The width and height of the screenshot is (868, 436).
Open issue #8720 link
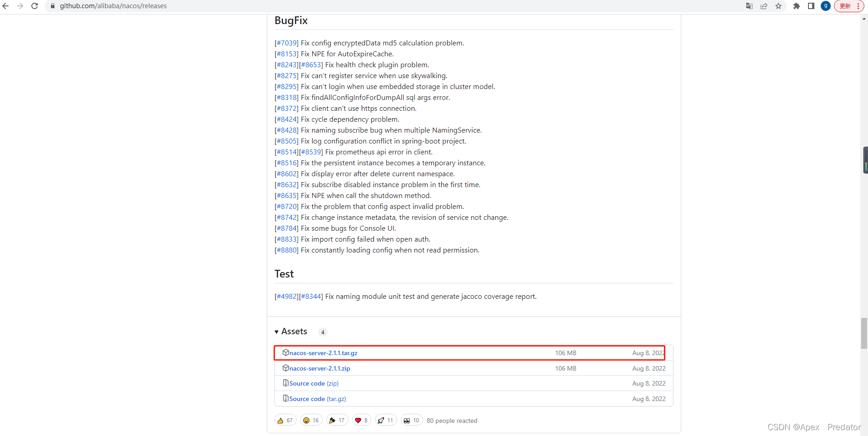pos(286,207)
